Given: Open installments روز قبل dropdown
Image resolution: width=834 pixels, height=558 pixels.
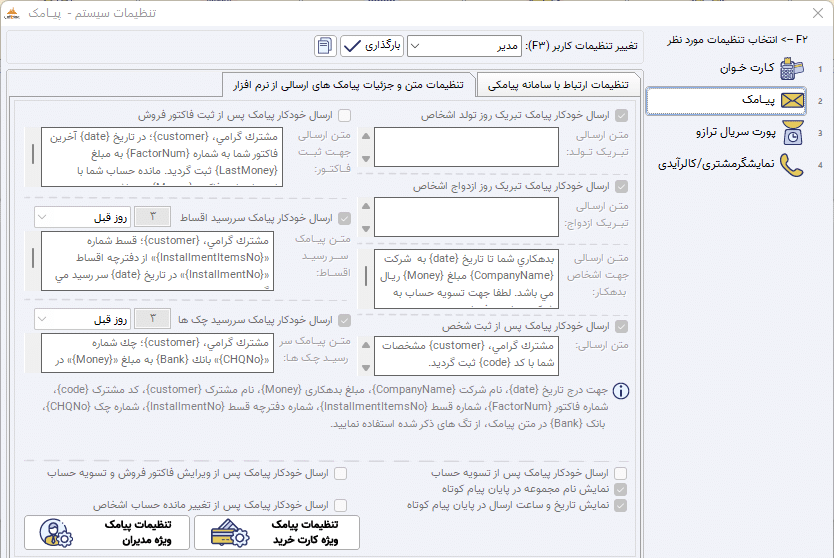Looking at the screenshot, I should pos(82,217).
